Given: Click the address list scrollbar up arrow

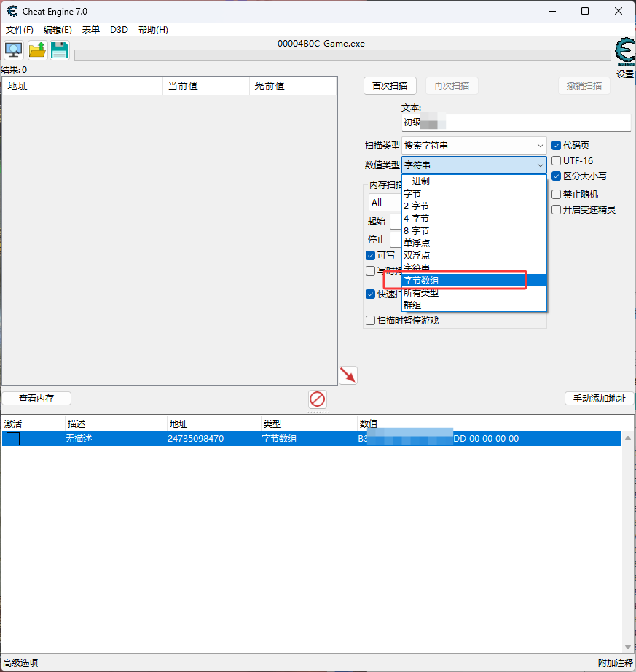Looking at the screenshot, I should click(628, 438).
